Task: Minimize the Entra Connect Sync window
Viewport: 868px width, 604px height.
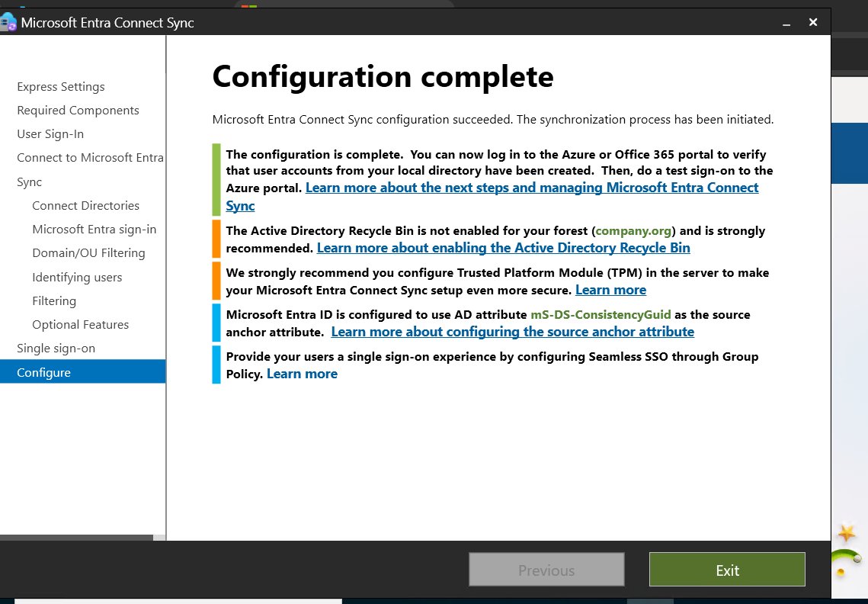Action: point(786,23)
